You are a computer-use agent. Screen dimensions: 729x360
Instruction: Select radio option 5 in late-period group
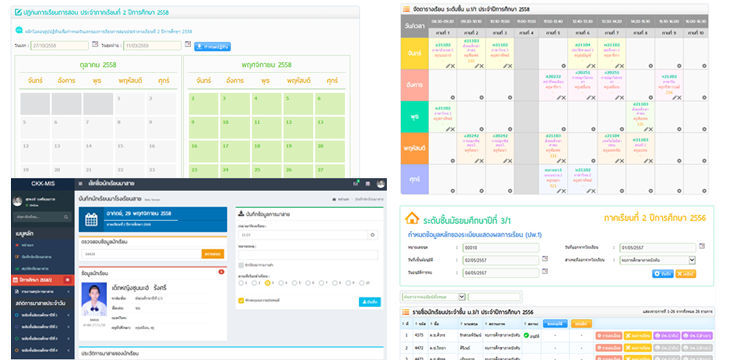click(294, 282)
